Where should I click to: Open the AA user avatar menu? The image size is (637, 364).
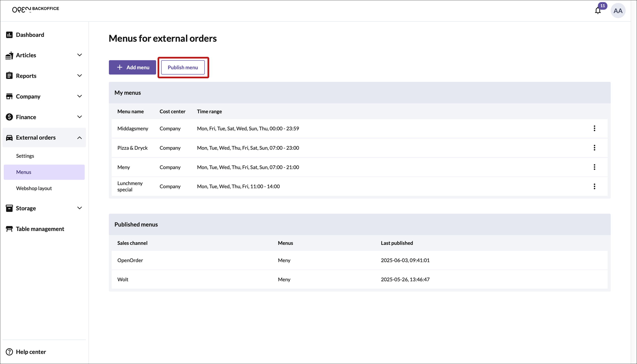618,11
